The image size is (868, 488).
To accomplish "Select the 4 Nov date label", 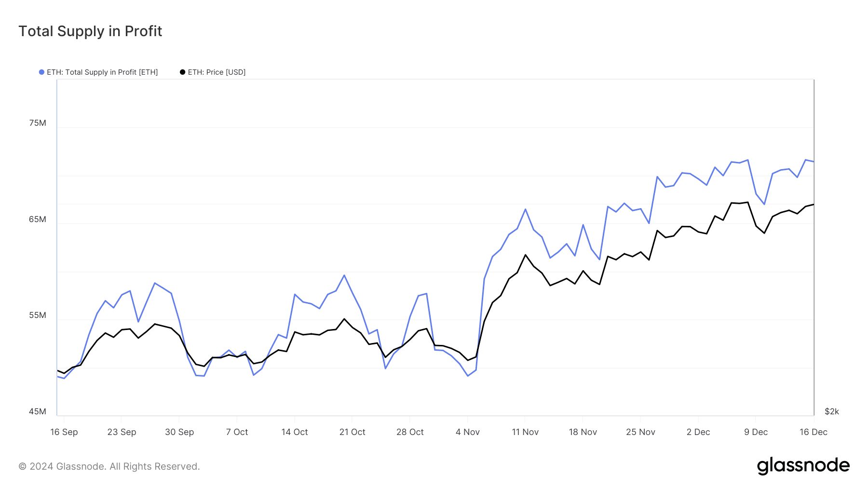I will coord(467,432).
